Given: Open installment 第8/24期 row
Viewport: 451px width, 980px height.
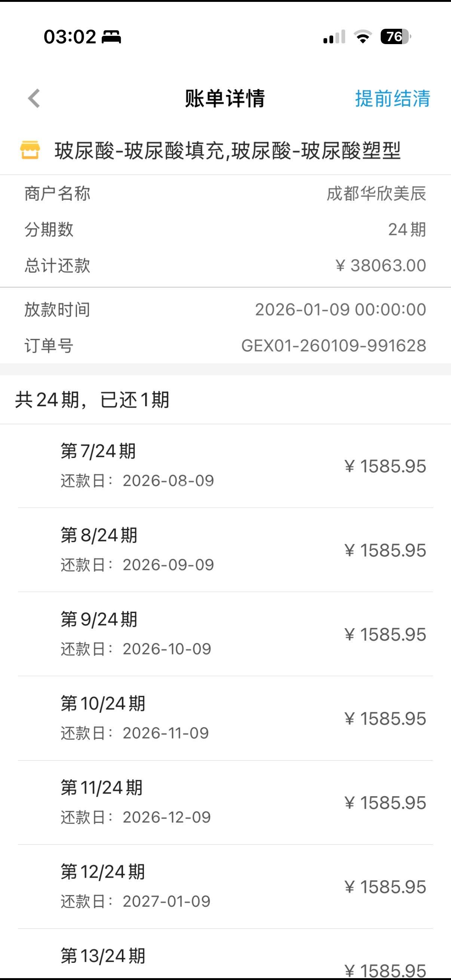Looking at the screenshot, I should pyautogui.click(x=225, y=550).
